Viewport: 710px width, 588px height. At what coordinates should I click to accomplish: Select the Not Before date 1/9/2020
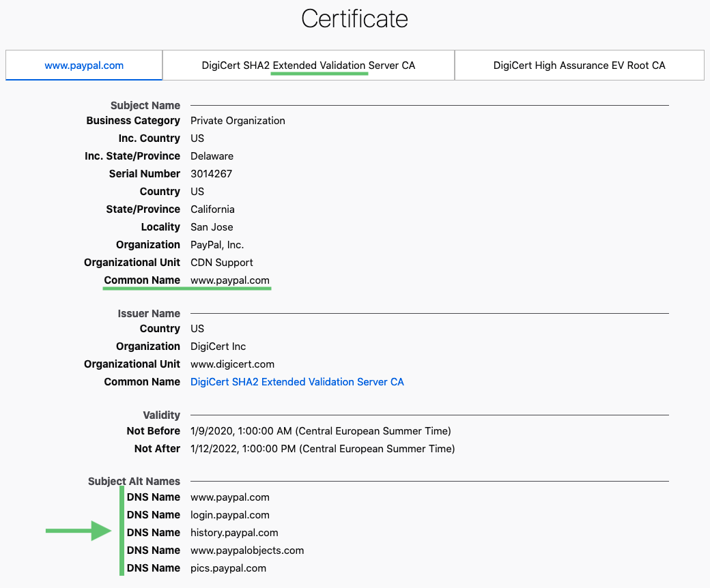(x=321, y=431)
